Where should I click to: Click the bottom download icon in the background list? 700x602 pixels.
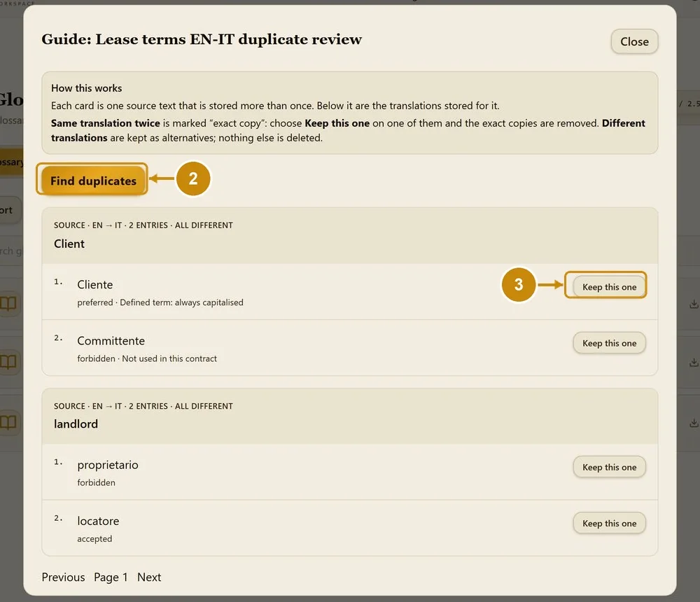click(693, 423)
